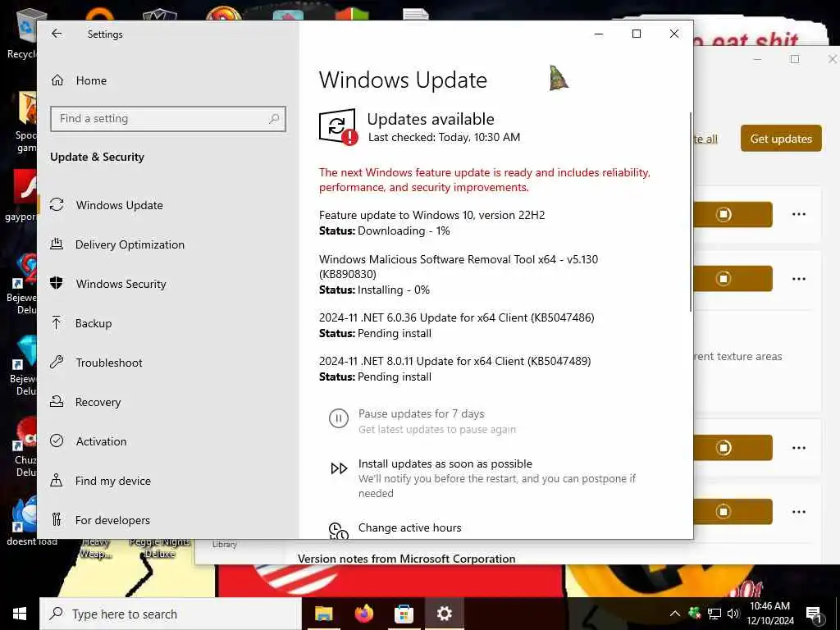Screen dimensions: 840x630
Task: Click the search magnifier in Find a setting
Action: pos(274,118)
